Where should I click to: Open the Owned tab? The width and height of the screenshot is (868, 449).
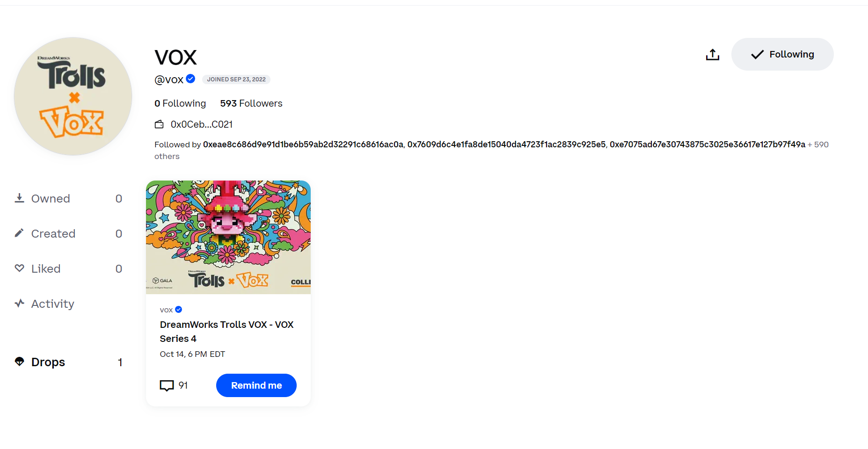68,198
